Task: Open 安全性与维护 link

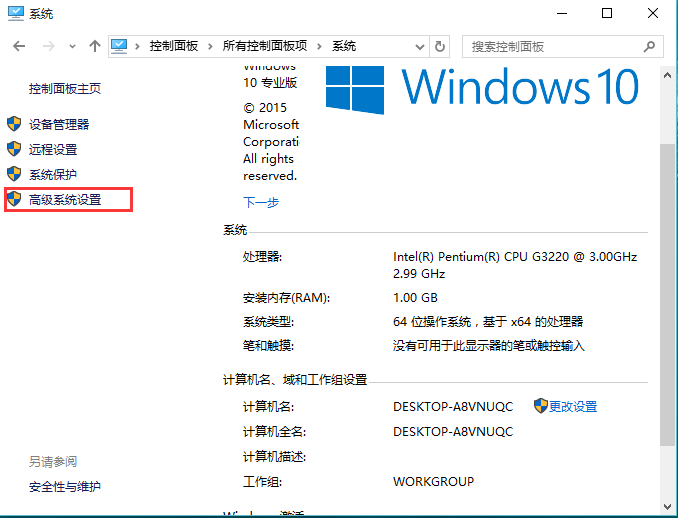Action: point(65,487)
